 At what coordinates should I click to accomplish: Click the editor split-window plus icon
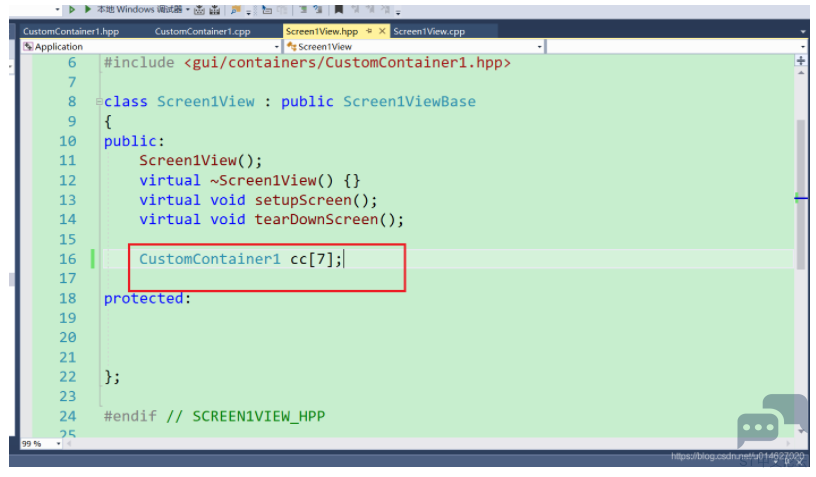(801, 61)
